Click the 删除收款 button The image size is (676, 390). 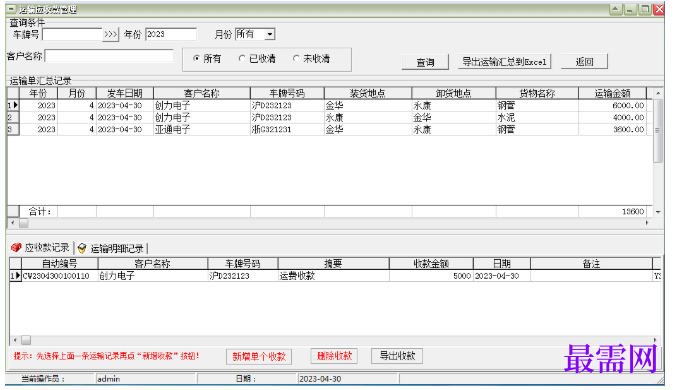pyautogui.click(x=334, y=356)
